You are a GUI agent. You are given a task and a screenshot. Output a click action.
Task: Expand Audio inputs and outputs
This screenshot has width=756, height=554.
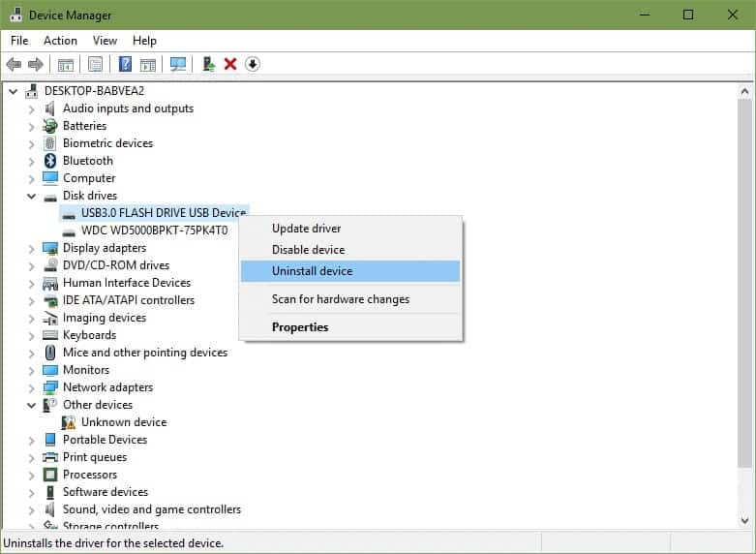[x=31, y=109]
